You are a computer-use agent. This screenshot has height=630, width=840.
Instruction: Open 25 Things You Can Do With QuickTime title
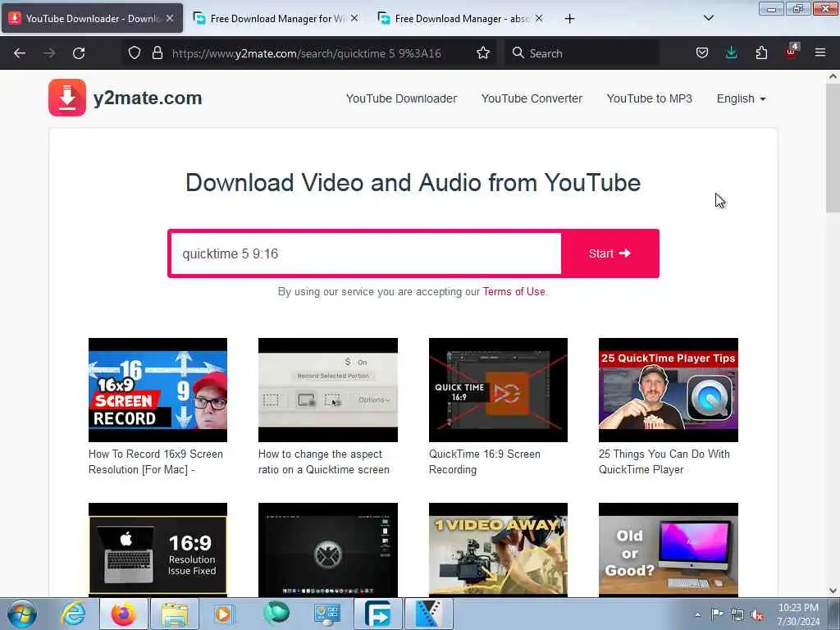[664, 462]
